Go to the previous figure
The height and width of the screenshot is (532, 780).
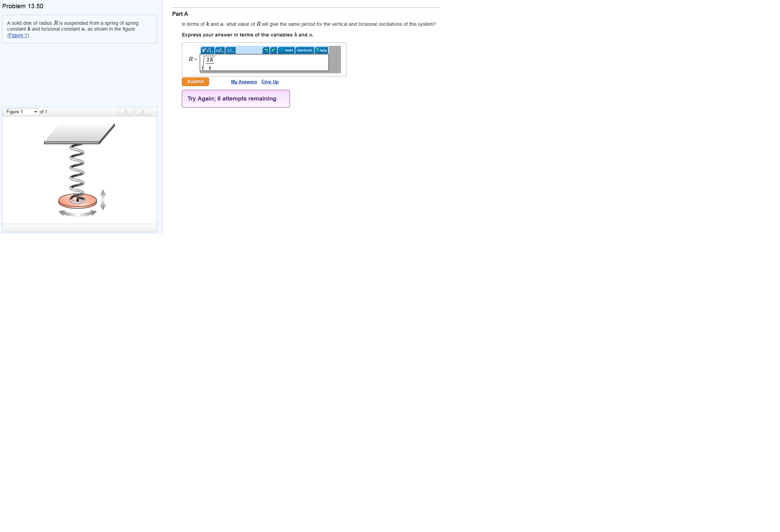tap(125, 112)
